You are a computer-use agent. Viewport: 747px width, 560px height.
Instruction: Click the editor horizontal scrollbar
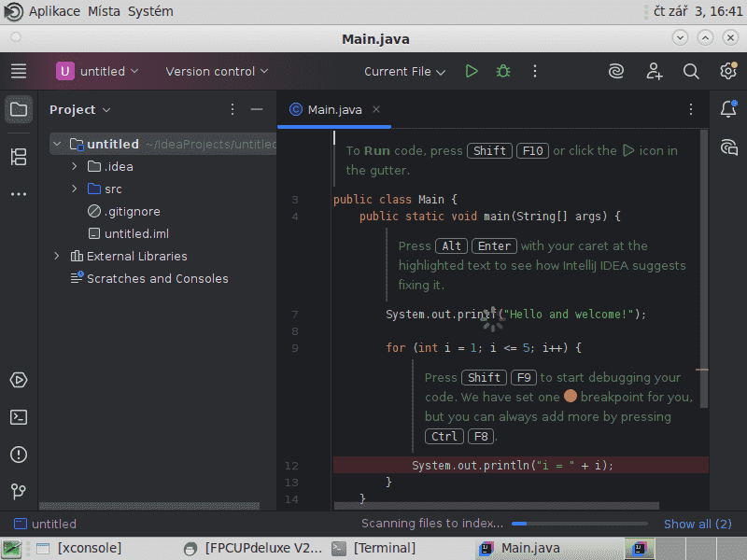tap(497, 506)
